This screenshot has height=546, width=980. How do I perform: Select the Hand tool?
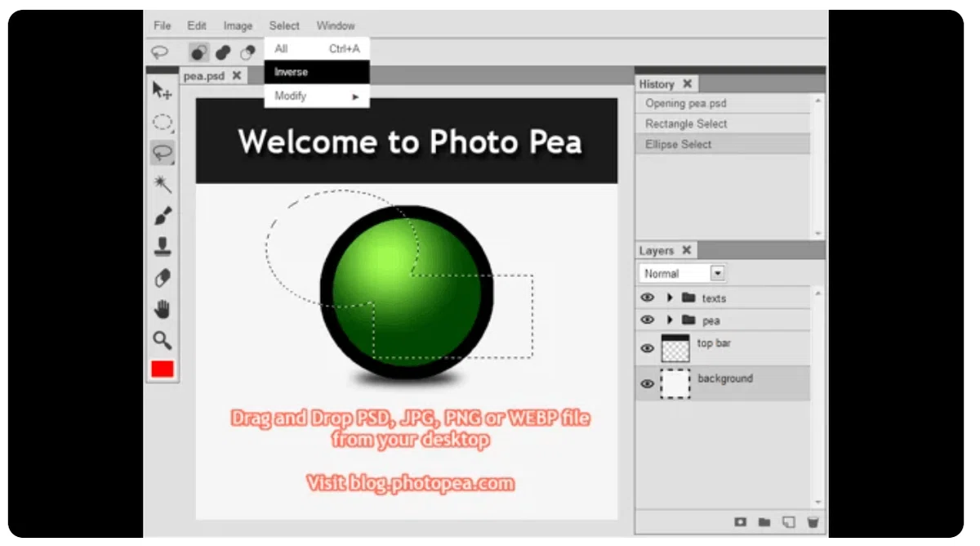pyautogui.click(x=163, y=309)
